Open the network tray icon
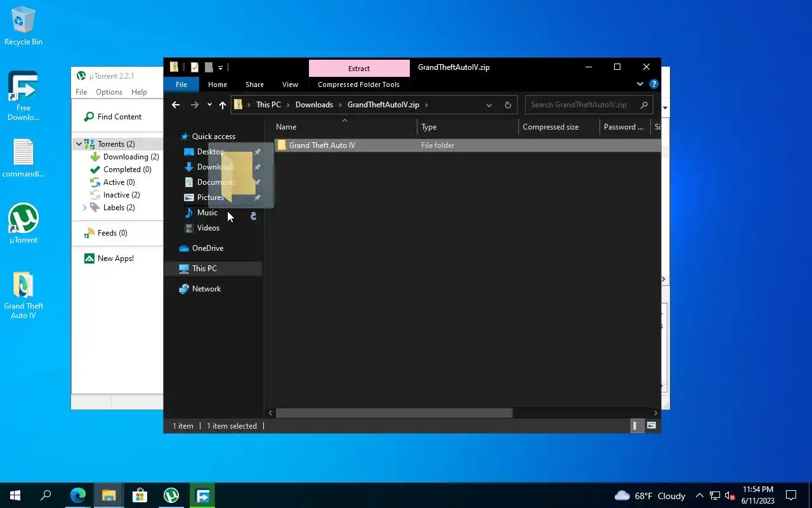This screenshot has width=812, height=508. coord(715,495)
